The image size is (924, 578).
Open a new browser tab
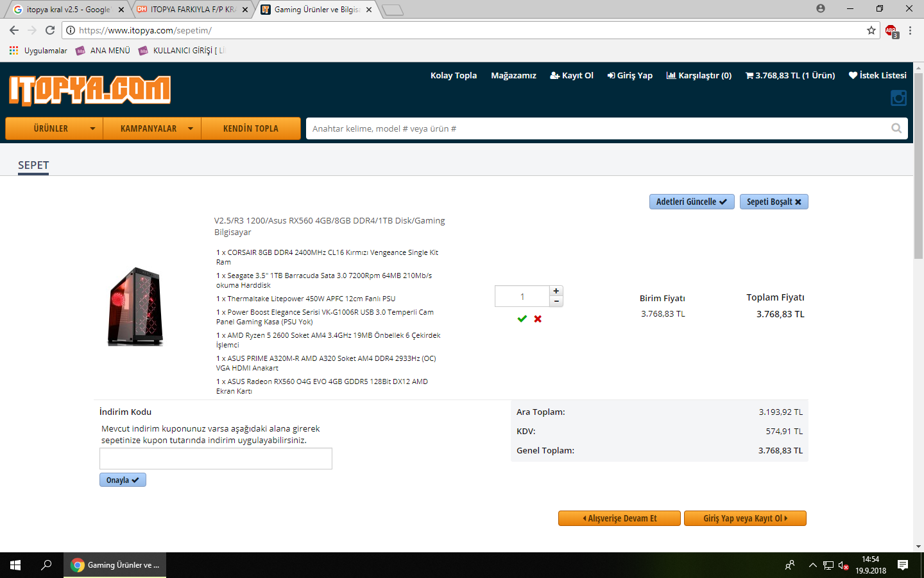point(392,10)
